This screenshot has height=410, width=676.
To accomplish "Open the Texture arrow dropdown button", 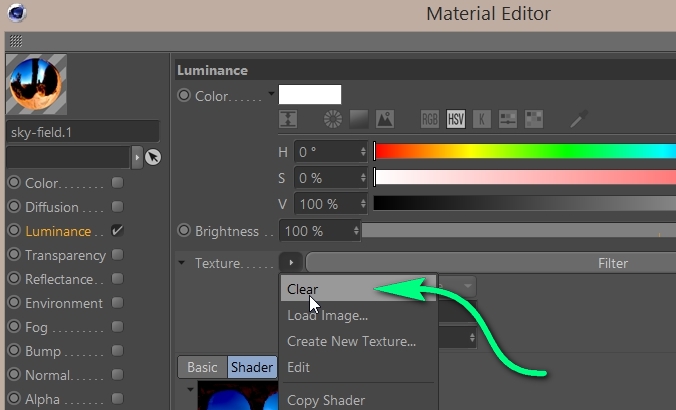I will tap(290, 263).
